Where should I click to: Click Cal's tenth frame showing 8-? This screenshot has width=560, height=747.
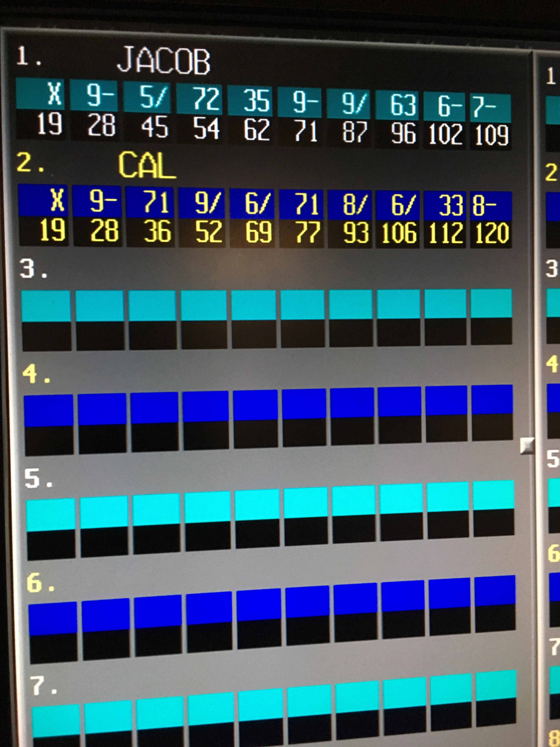[485, 206]
